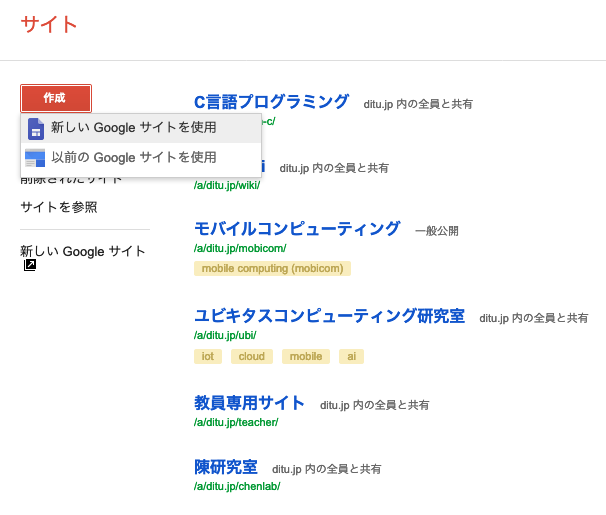Click the new Google Sites purple icon
Image resolution: width=606 pixels, height=515 pixels.
[x=36, y=129]
